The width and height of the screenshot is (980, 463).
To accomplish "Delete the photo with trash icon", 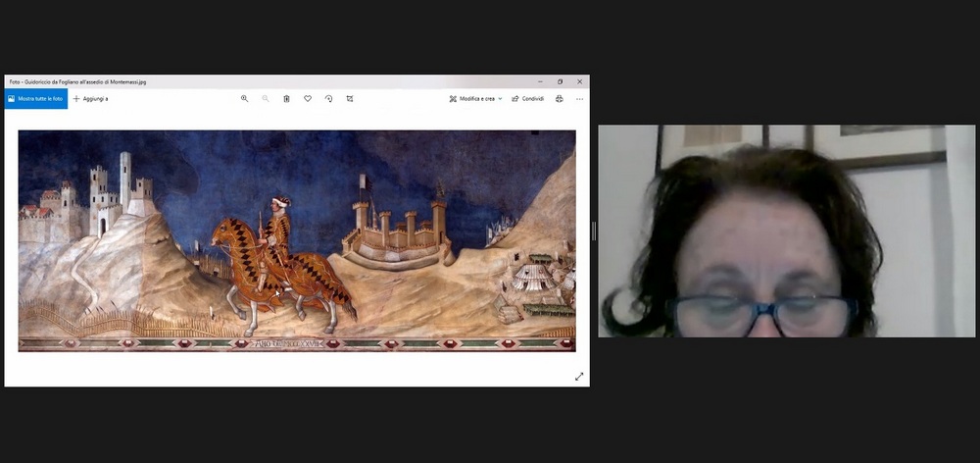I will point(286,99).
